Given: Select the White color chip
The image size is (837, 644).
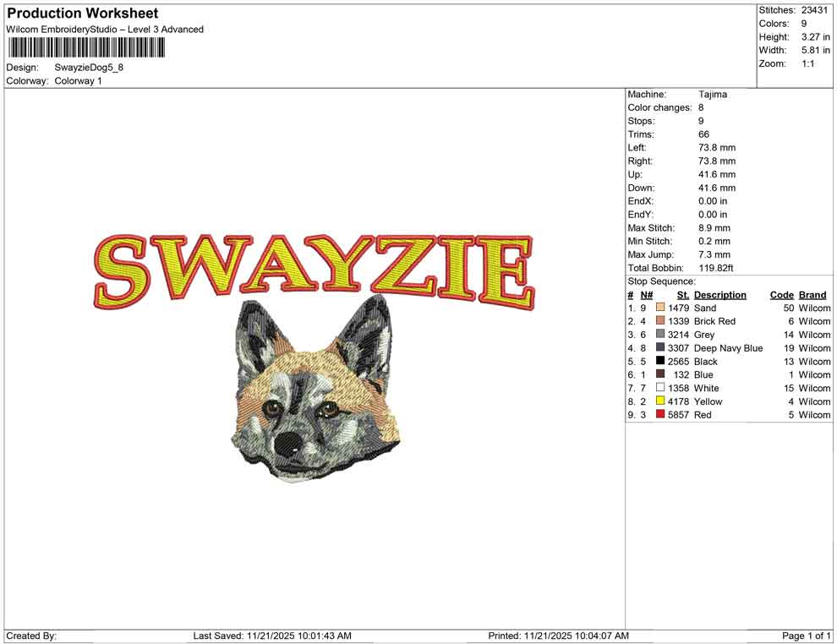Looking at the screenshot, I should tap(660, 388).
